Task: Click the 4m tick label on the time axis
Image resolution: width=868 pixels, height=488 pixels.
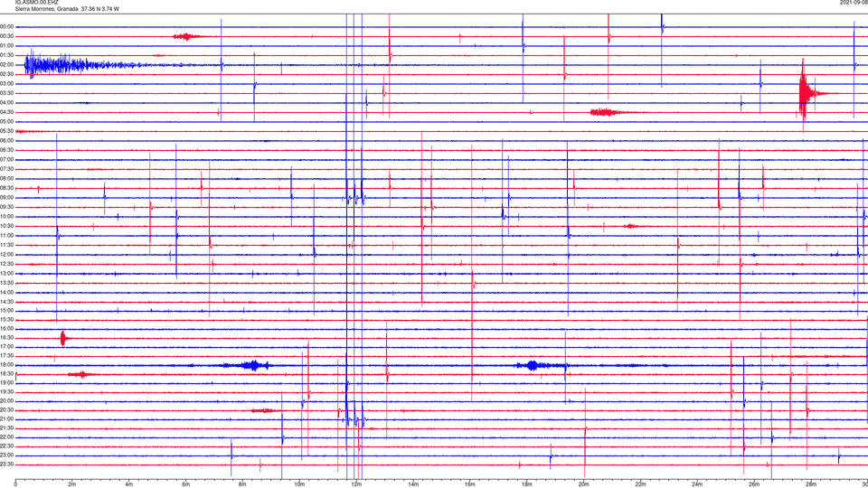Action: (x=129, y=484)
